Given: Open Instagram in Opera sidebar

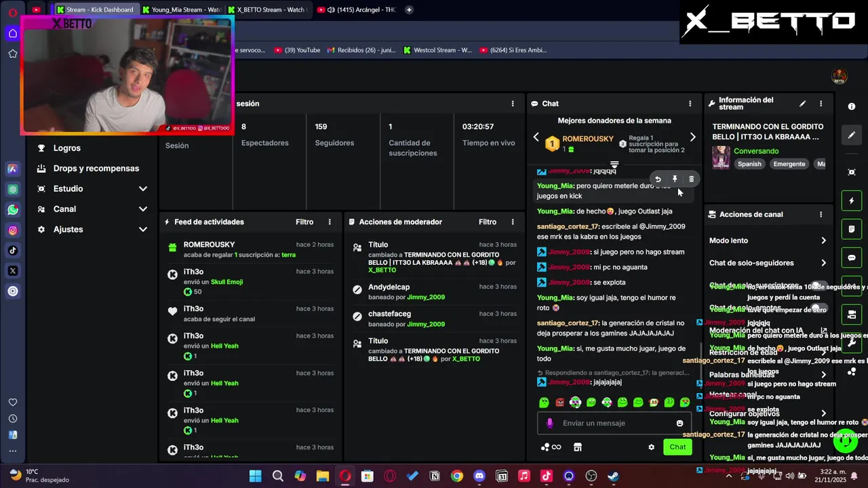Looking at the screenshot, I should pos(13,230).
